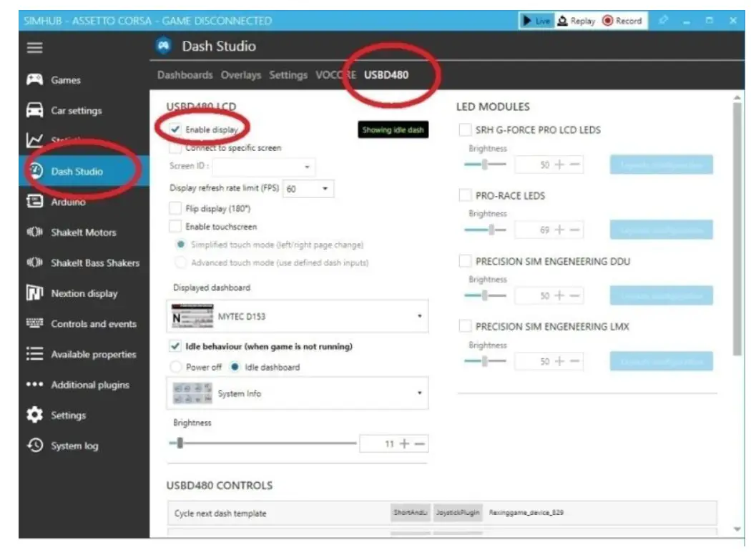Increase SRH G-Force brightness with plus
751x560 pixels.
[x=559, y=164]
